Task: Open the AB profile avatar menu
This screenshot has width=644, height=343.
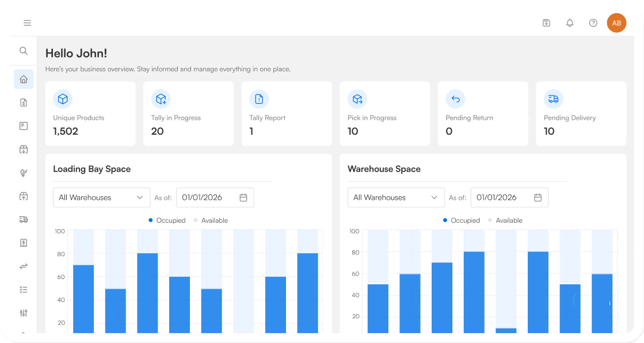Action: pos(616,22)
